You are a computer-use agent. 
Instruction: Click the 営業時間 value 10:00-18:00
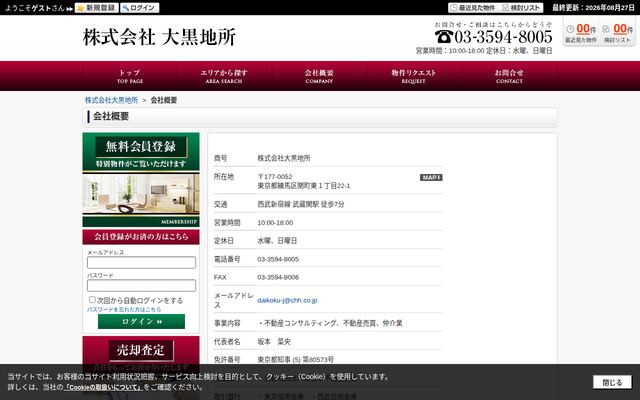pyautogui.click(x=275, y=223)
